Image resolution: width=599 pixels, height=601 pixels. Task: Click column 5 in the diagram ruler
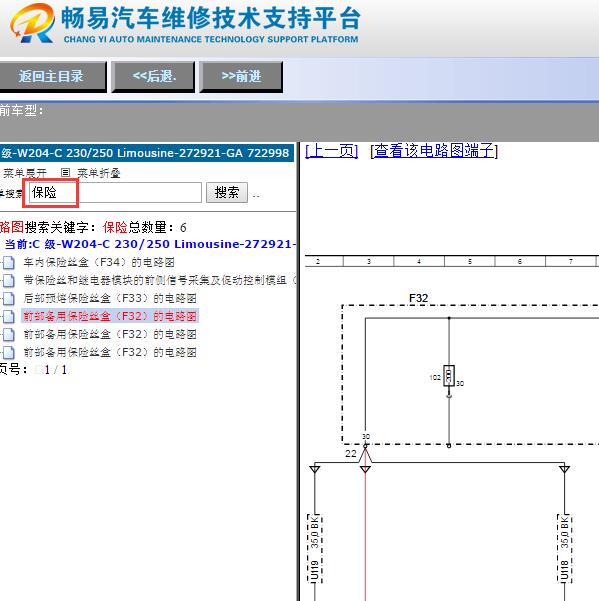coord(470,261)
